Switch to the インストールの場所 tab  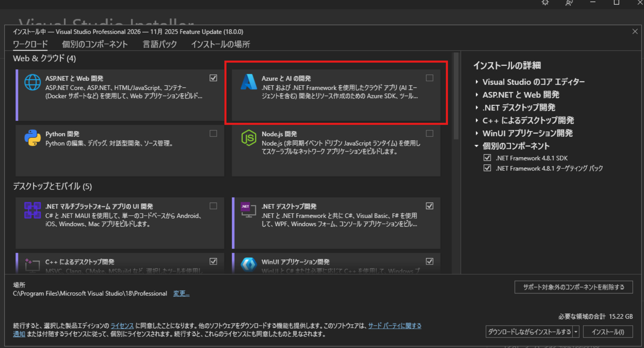(220, 44)
